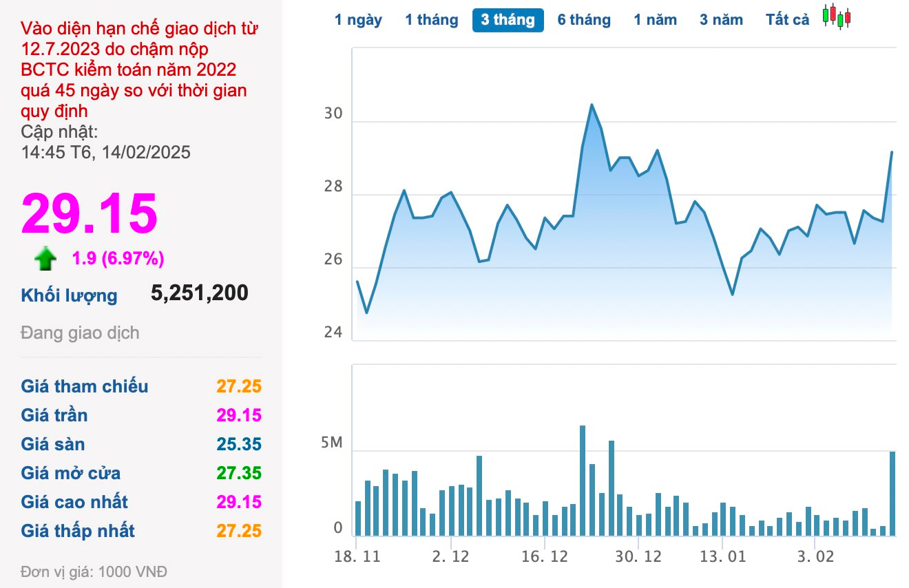This screenshot has height=588, width=909.
Task: Click the 2. 12 date axis label
Action: coord(451,556)
